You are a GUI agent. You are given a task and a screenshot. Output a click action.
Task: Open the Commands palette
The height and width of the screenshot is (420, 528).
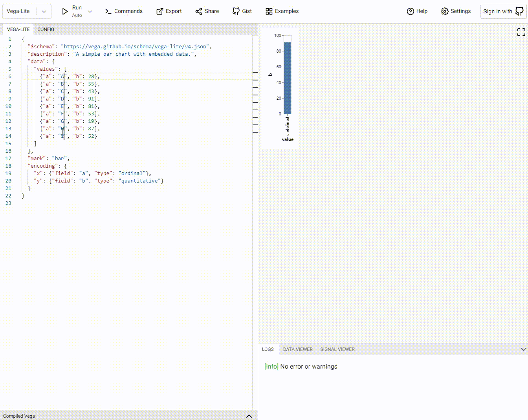tap(124, 11)
